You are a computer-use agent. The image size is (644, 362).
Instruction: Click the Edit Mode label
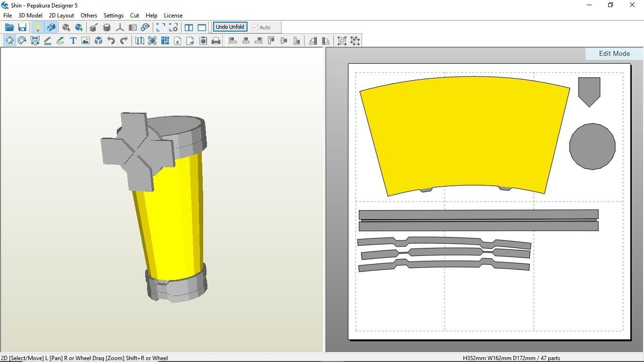pyautogui.click(x=614, y=54)
